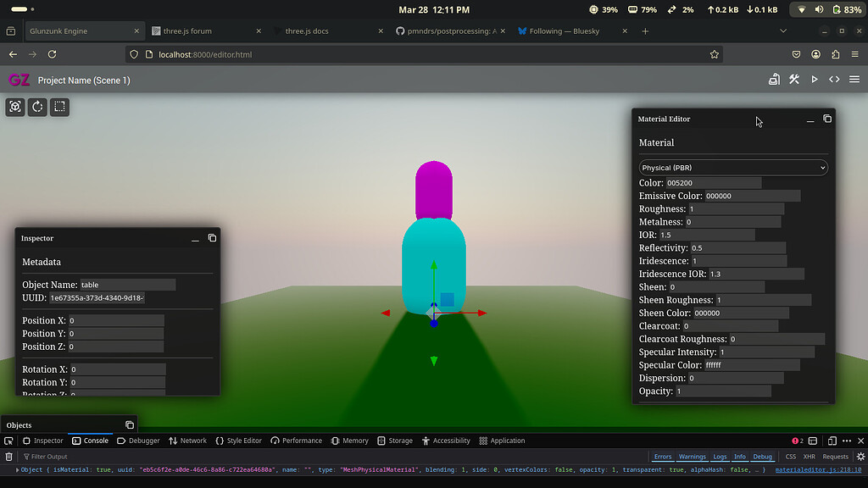Open the Physical (PBR) material type dropdown
The height and width of the screenshot is (488, 868).
click(732, 167)
